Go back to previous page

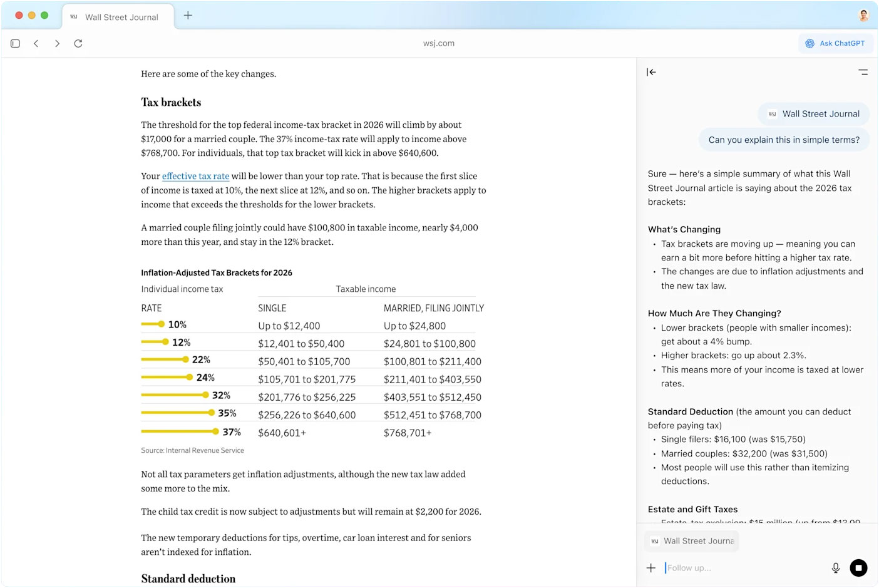[36, 43]
